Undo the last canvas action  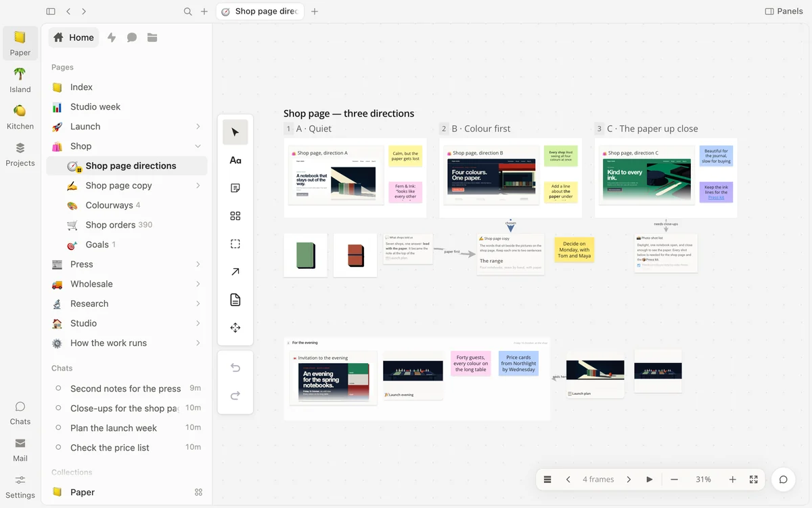(235, 368)
